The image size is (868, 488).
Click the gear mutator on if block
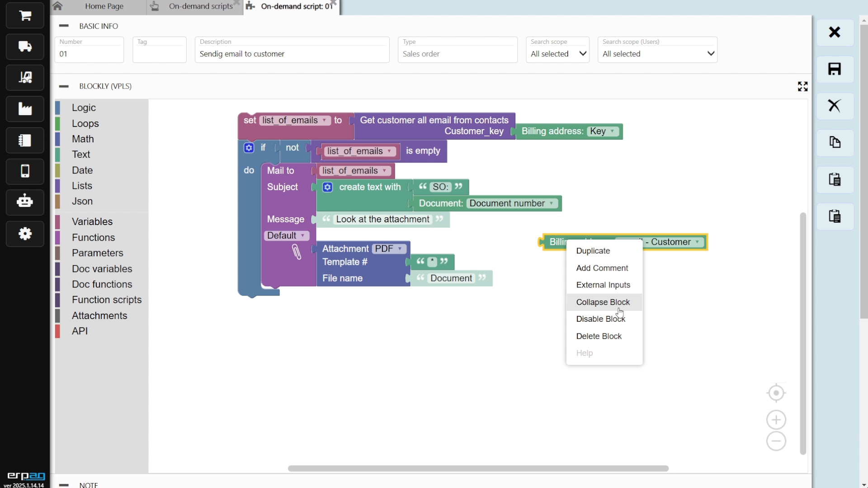tap(249, 148)
